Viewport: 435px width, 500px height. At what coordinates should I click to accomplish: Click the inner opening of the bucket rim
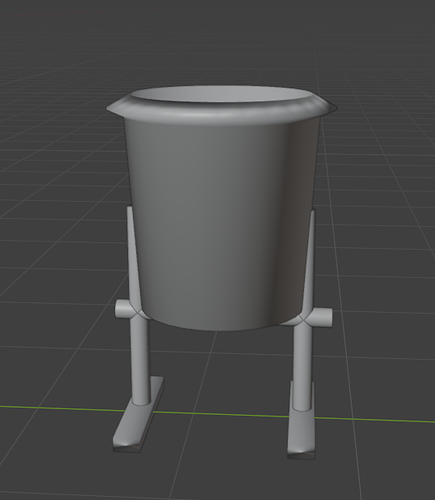click(x=221, y=94)
